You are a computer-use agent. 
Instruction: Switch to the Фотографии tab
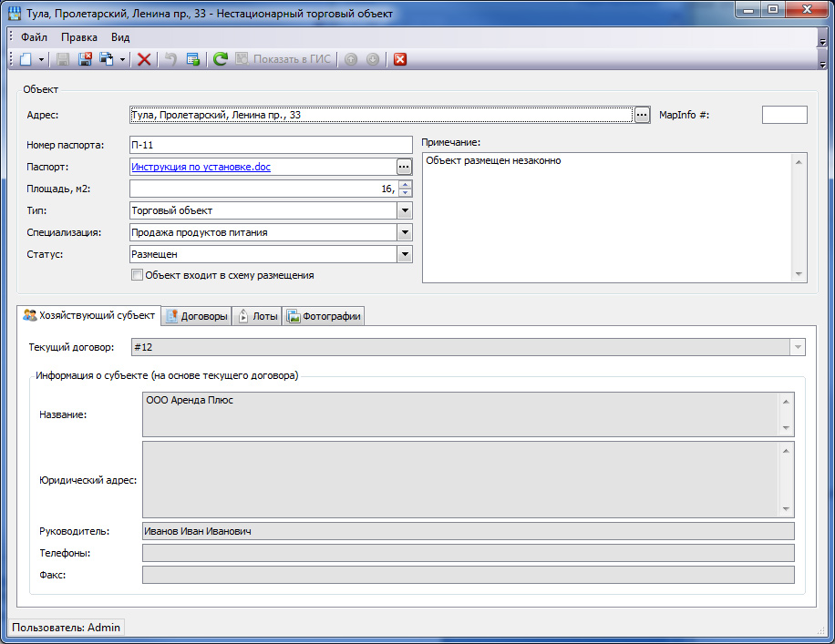click(324, 316)
